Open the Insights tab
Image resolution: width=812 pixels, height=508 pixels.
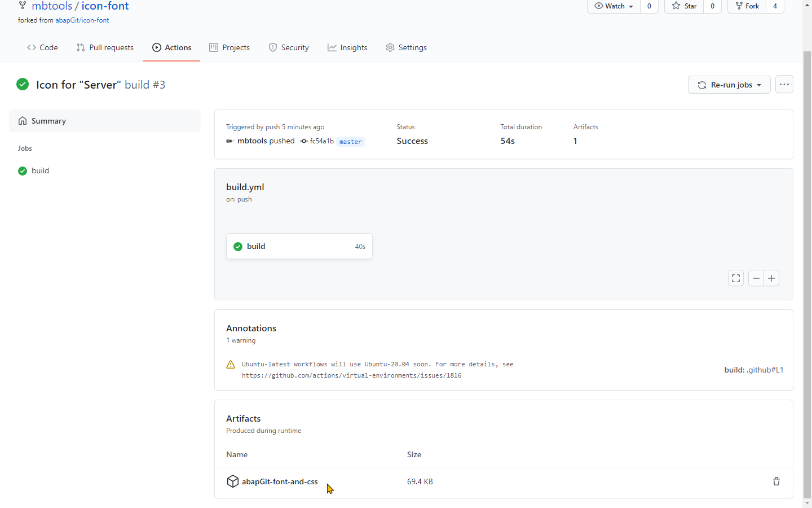point(347,47)
